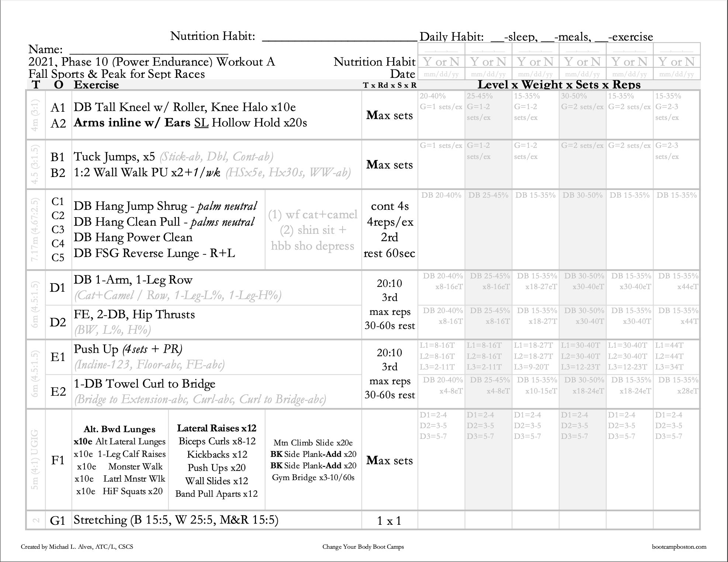This screenshot has width=728, height=562.
Task: Click 'Gym Bridge x3-10/60s'
Action: coord(313,478)
